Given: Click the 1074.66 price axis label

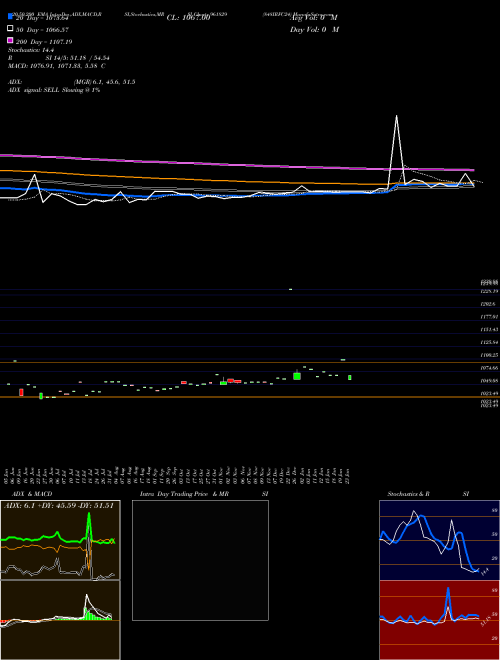Looking at the screenshot, I should coord(489,368).
